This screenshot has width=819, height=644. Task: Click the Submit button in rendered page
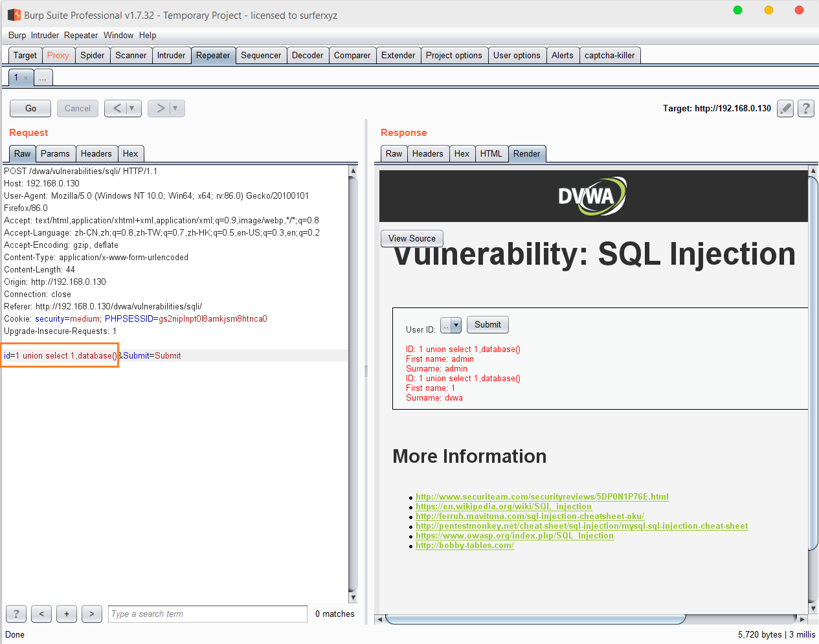point(488,324)
